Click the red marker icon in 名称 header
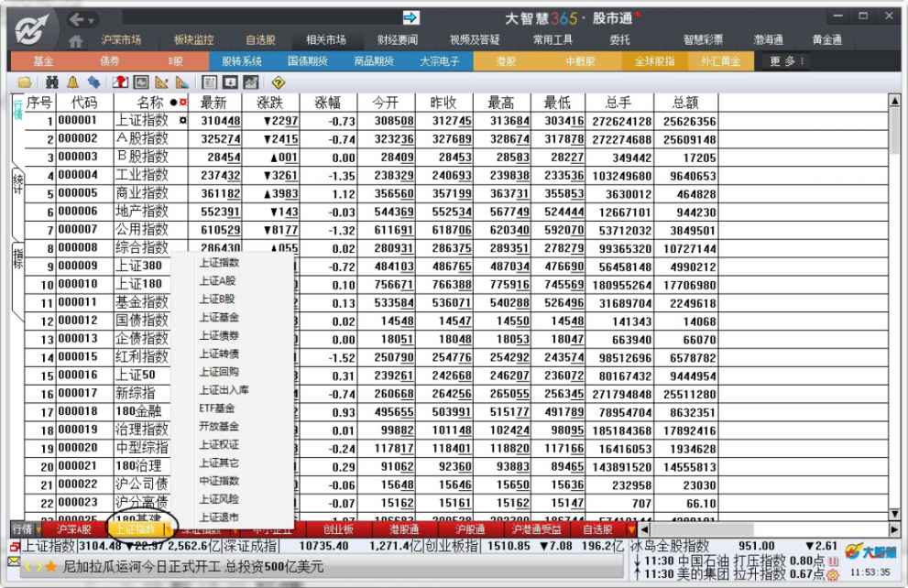 [x=183, y=103]
